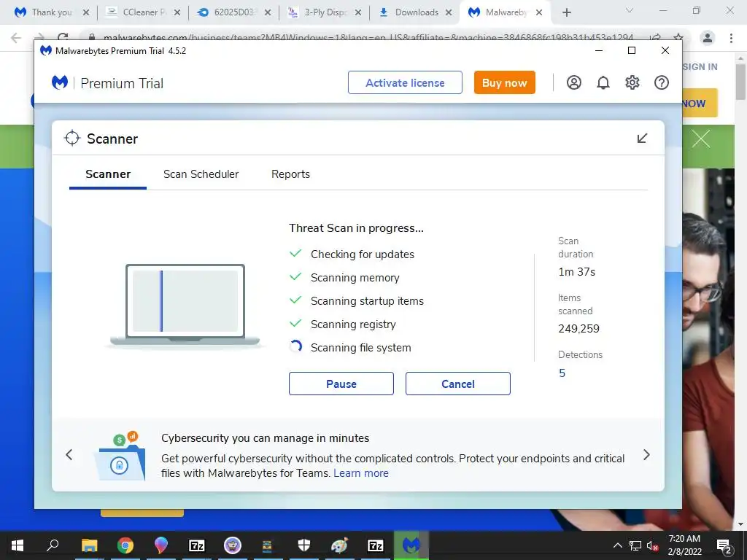Click the Chrome address bar URL
The width and height of the screenshot is (747, 560).
click(368, 38)
